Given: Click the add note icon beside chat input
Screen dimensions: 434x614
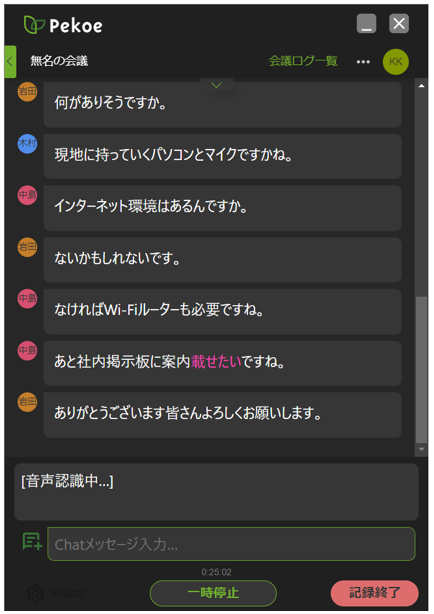Looking at the screenshot, I should tap(32, 542).
